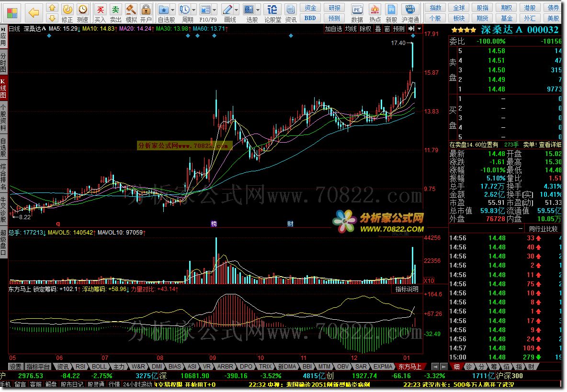The height and width of the screenshot is (392, 567).
Task: Click the 股市日记 status bar item
Action: (72, 384)
